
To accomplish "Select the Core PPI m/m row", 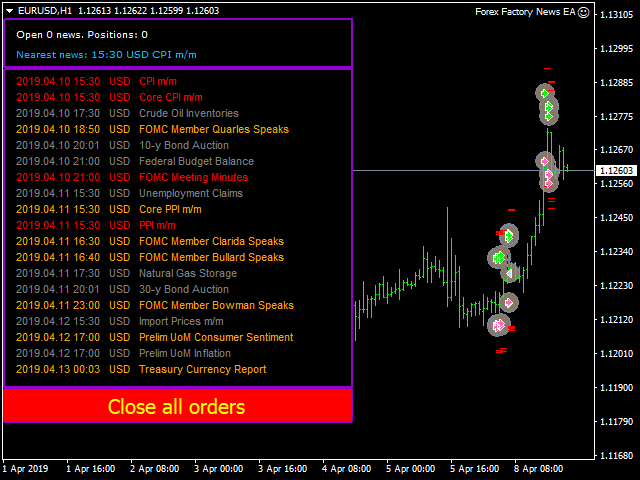I will (x=109, y=209).
